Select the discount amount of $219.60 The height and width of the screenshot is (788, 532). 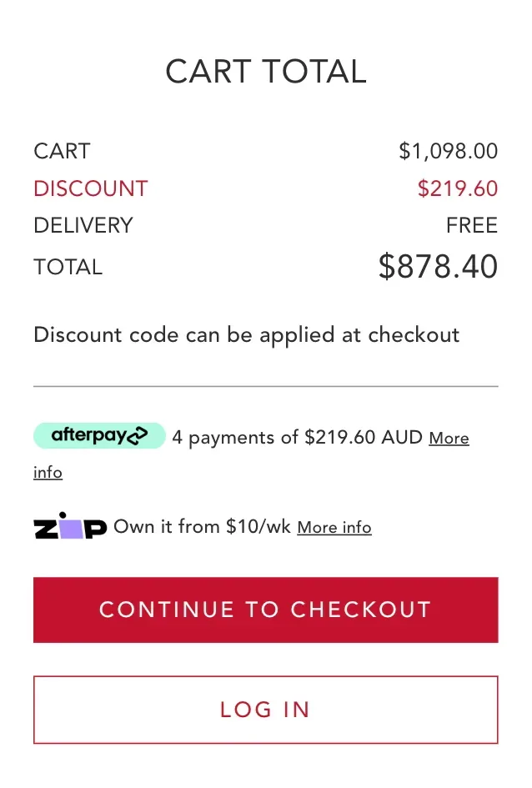(457, 188)
